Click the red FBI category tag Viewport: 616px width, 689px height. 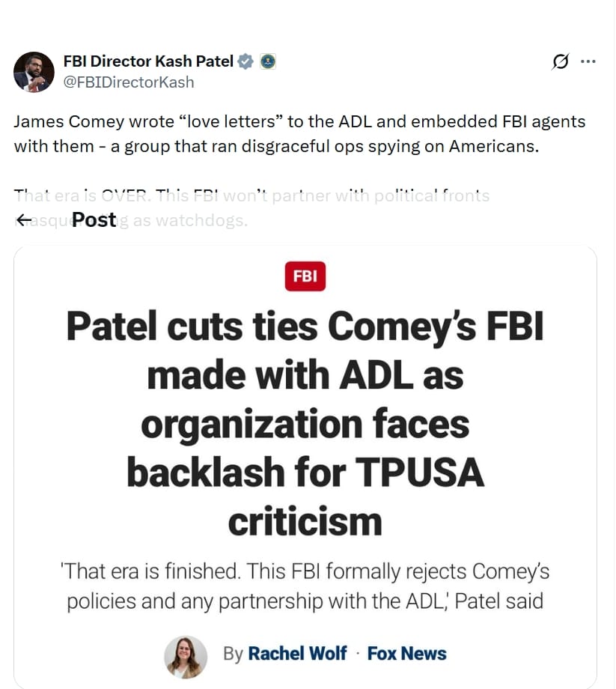click(305, 276)
